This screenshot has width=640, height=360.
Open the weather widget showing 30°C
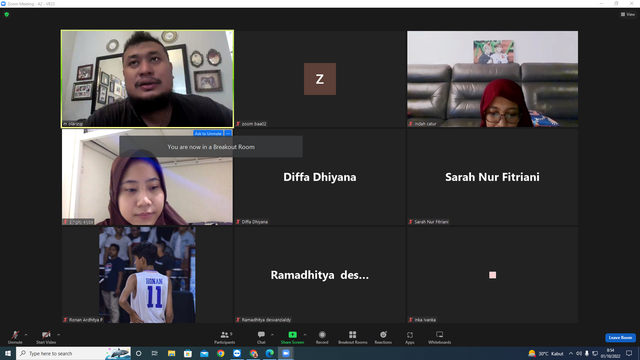[546, 353]
